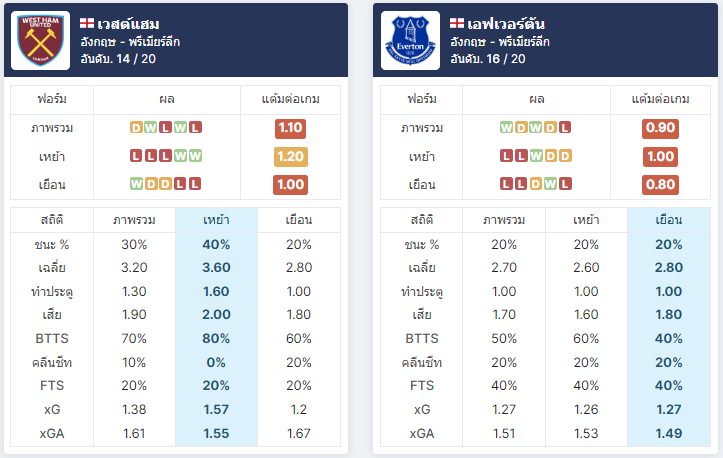Click last L badge in Everton เยือน form

coord(565,184)
